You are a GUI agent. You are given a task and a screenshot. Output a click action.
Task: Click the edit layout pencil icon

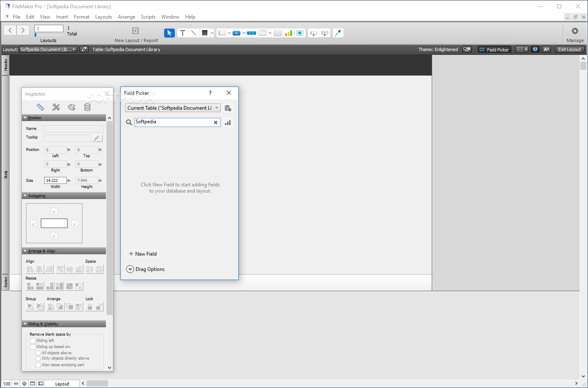(x=84, y=49)
